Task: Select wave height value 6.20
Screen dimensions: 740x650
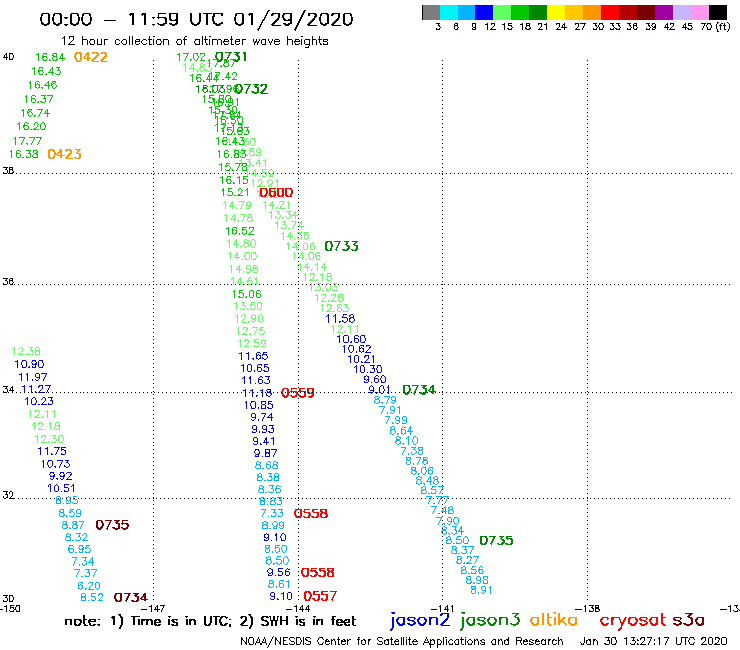Action: coord(89,586)
